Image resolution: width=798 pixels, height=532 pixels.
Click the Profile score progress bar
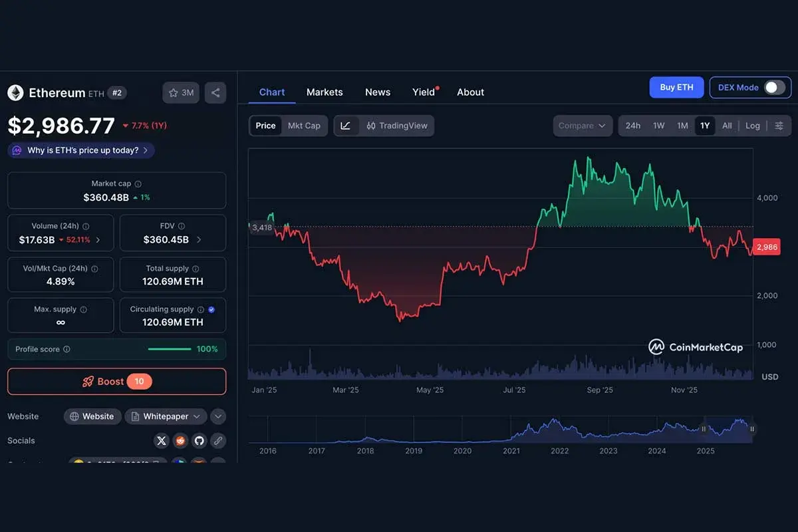[169, 348]
